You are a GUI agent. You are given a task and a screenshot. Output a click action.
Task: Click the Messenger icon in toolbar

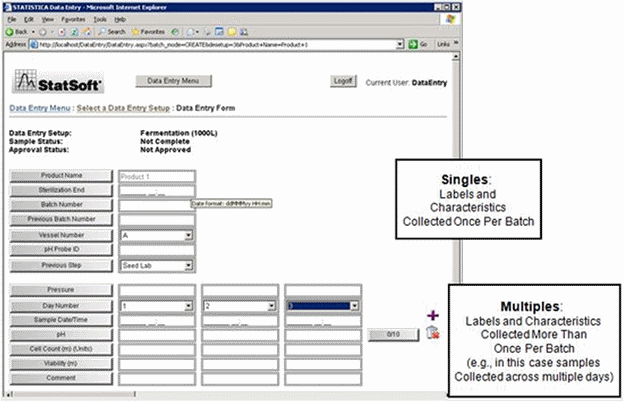243,32
